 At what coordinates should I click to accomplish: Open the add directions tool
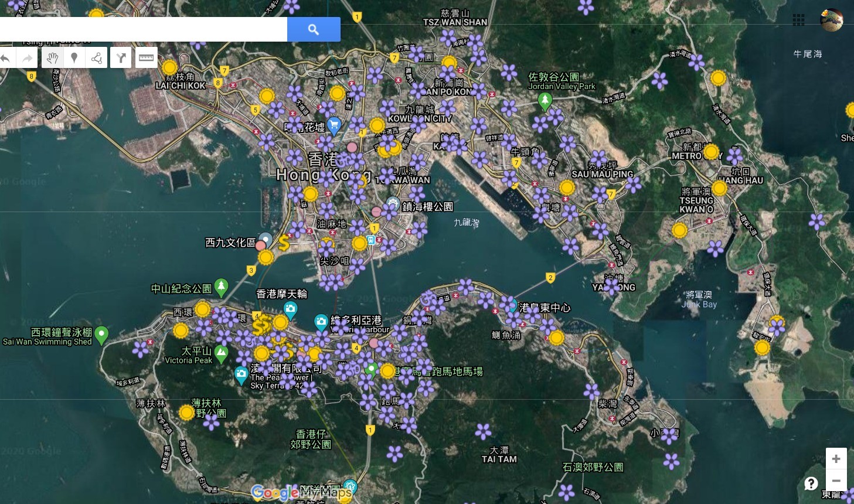tap(121, 58)
